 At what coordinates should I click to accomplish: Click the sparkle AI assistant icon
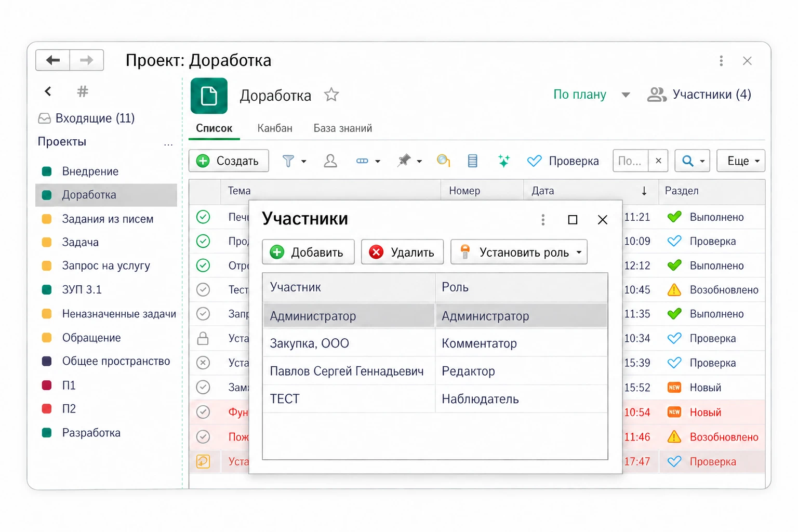pos(503,161)
